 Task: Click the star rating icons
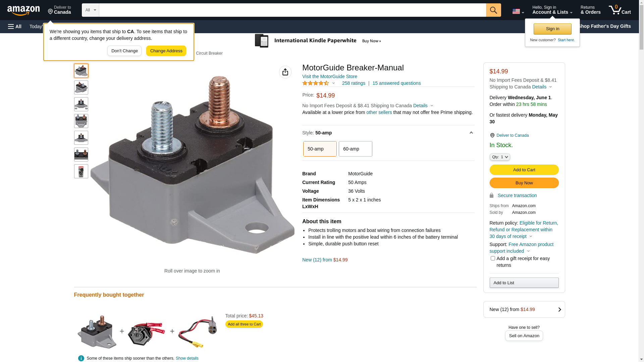click(316, 83)
